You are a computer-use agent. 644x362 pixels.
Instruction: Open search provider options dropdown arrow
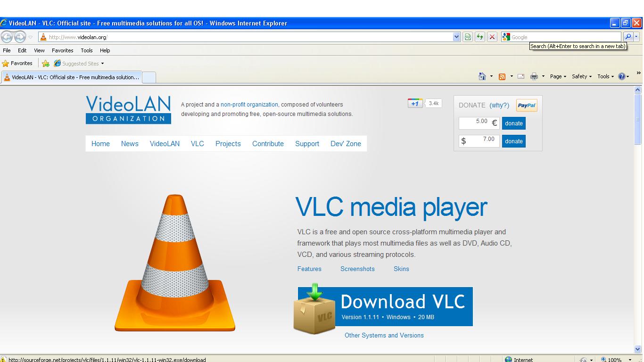[x=636, y=37]
